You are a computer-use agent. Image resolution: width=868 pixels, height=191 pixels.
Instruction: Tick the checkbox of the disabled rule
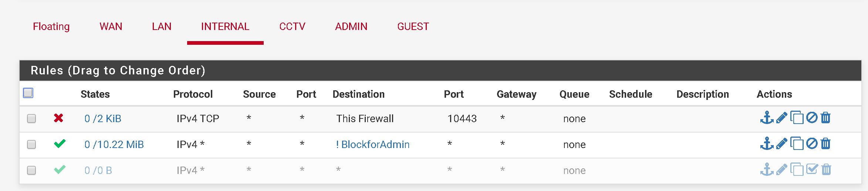tap(31, 170)
